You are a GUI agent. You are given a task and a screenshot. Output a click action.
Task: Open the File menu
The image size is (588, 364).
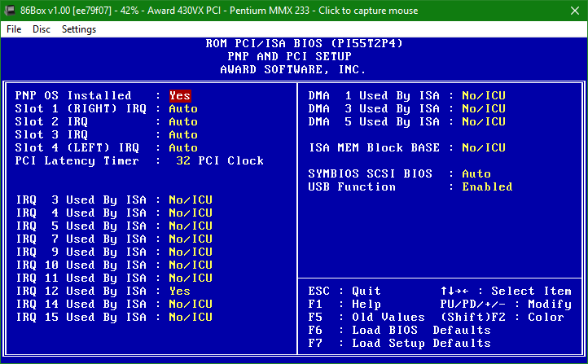[x=14, y=29]
